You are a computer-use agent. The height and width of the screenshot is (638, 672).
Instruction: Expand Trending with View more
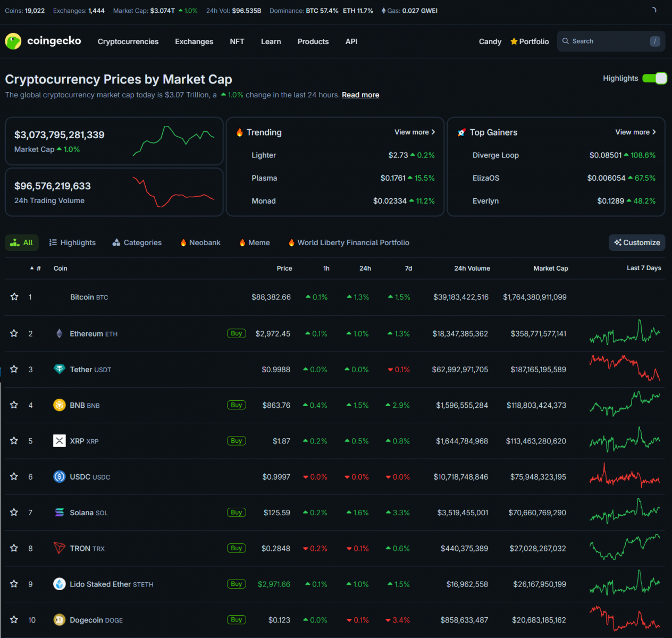[415, 132]
